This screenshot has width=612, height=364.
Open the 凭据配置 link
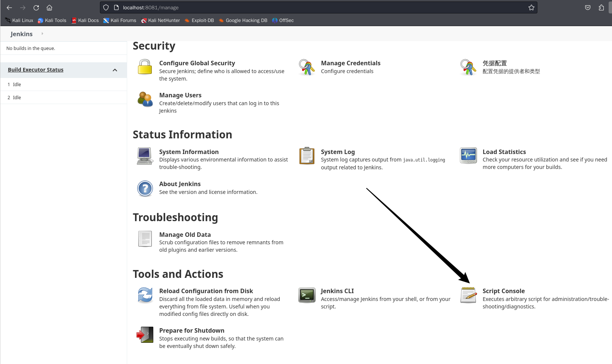(x=495, y=63)
